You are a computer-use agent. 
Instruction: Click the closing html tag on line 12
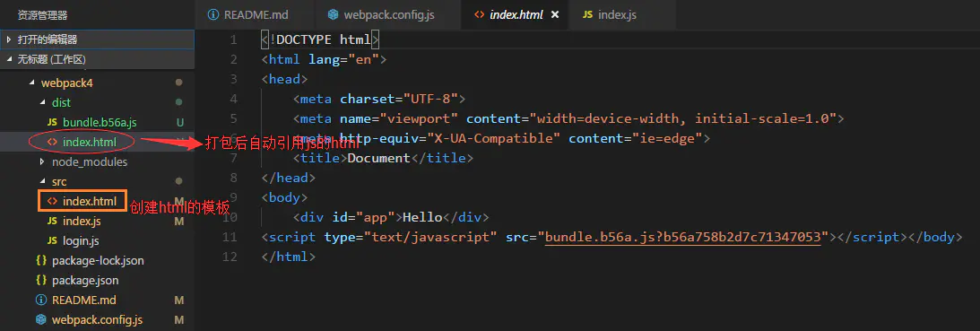click(289, 257)
